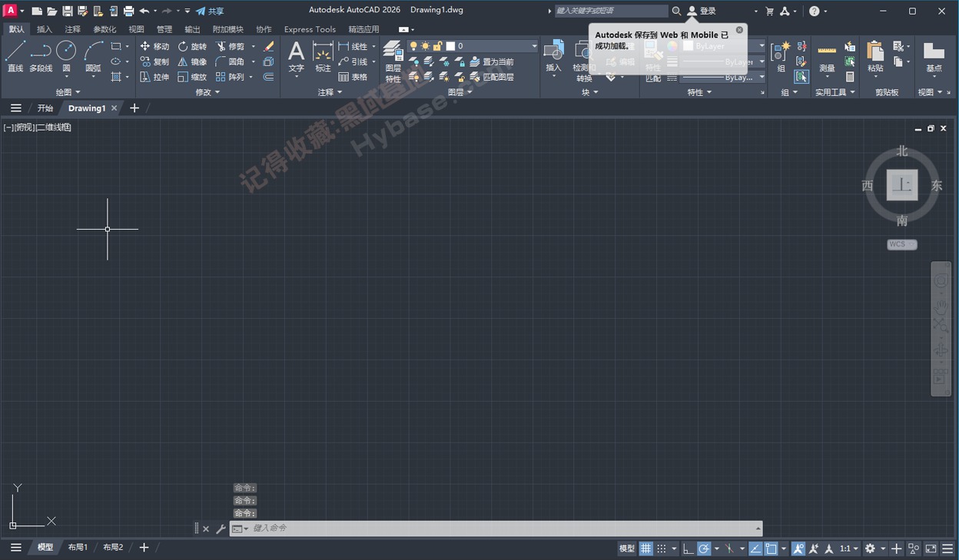Screen dimensions: 959x560
Task: Switch to the 注释 ribbon tab
Action: click(73, 29)
